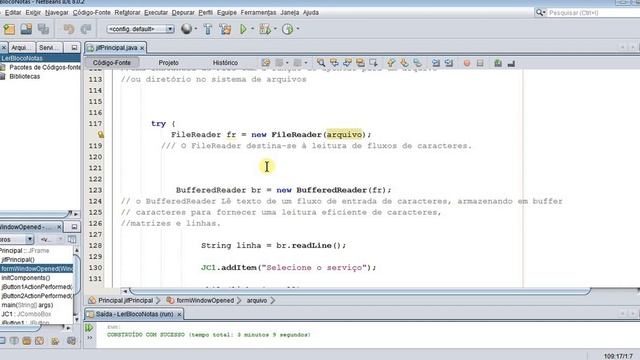Image resolution: width=640 pixels, height=360 pixels.
Task: Run the project with green play icon
Action: (x=243, y=29)
